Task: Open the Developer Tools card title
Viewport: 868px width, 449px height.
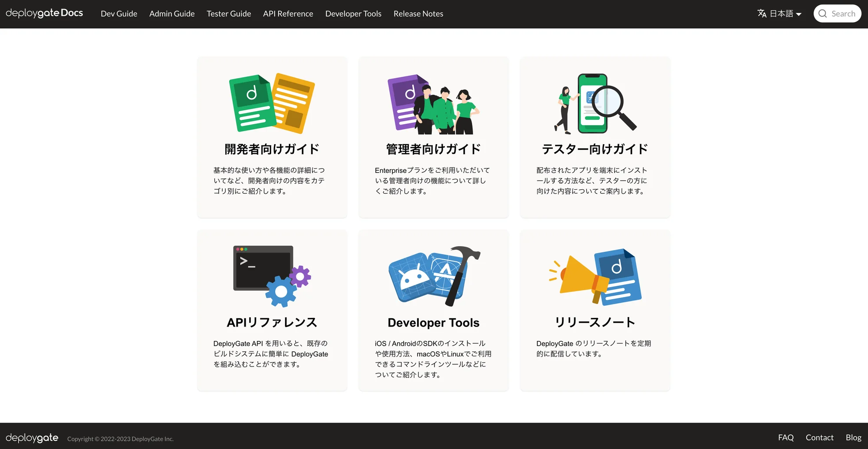Action: [x=434, y=323]
